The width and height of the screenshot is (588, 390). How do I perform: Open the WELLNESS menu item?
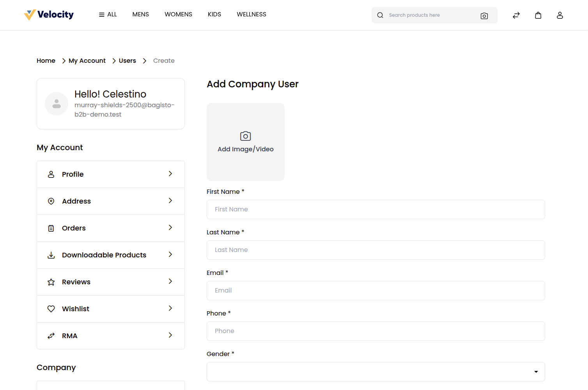pyautogui.click(x=251, y=14)
